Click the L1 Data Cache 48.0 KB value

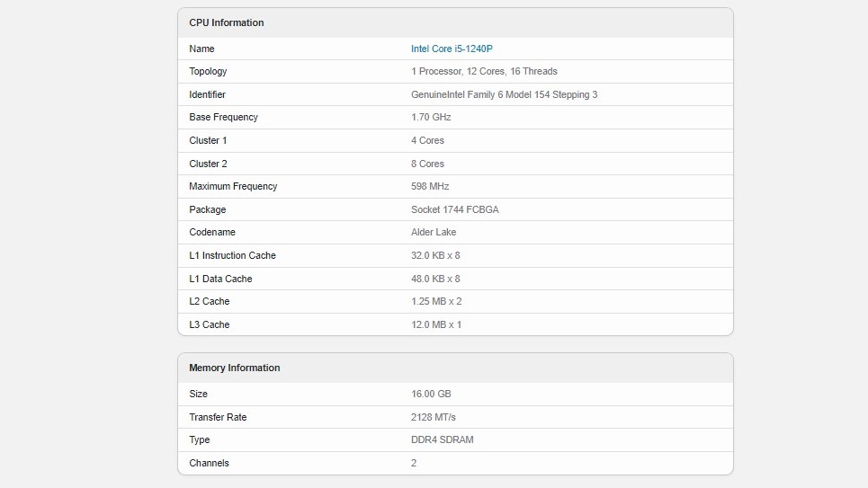tap(435, 279)
